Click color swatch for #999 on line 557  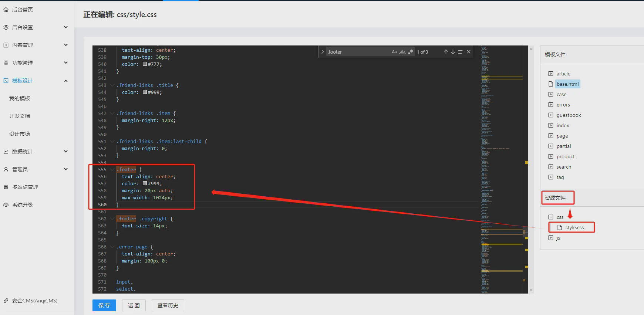pos(145,183)
